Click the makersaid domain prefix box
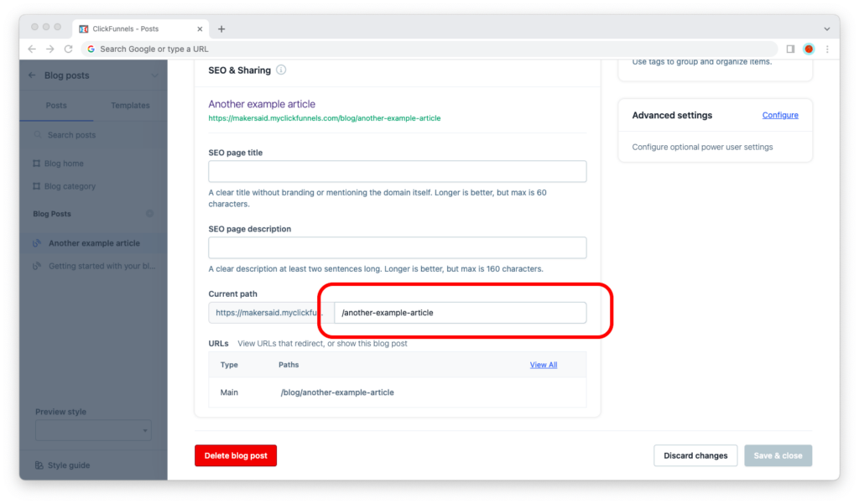Viewport: 859px width, 504px height. coord(271,313)
